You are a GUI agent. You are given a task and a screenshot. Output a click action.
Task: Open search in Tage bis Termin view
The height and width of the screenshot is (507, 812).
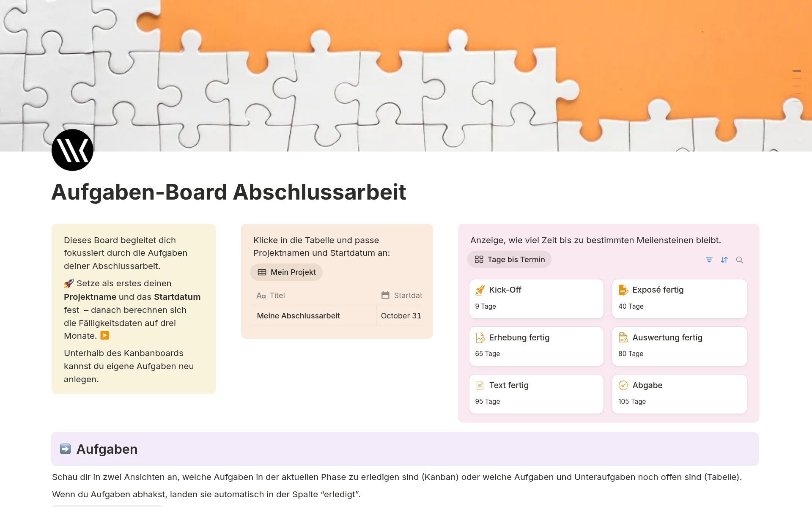pos(740,260)
